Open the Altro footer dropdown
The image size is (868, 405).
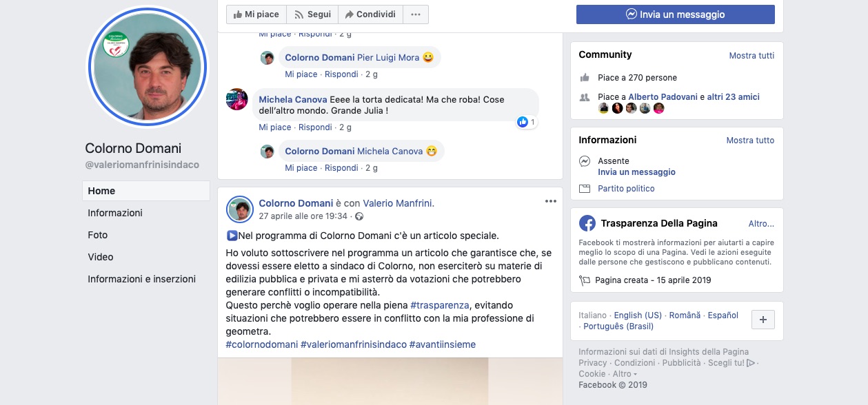(625, 374)
